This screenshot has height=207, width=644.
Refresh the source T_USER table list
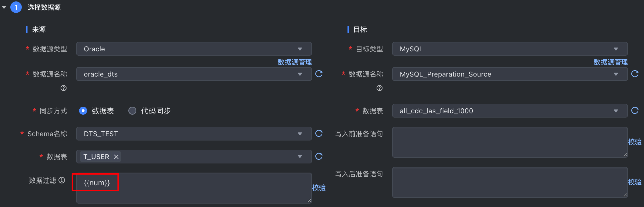(x=319, y=157)
